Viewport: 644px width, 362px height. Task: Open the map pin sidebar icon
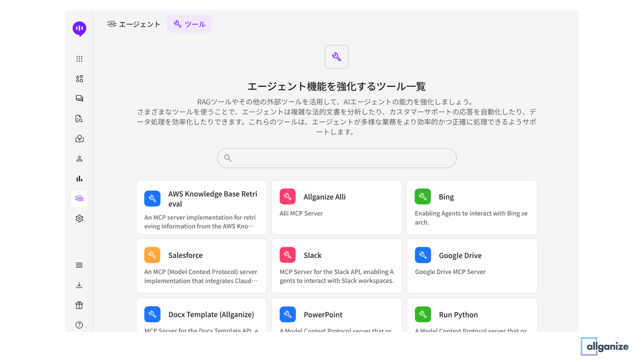tap(79, 139)
